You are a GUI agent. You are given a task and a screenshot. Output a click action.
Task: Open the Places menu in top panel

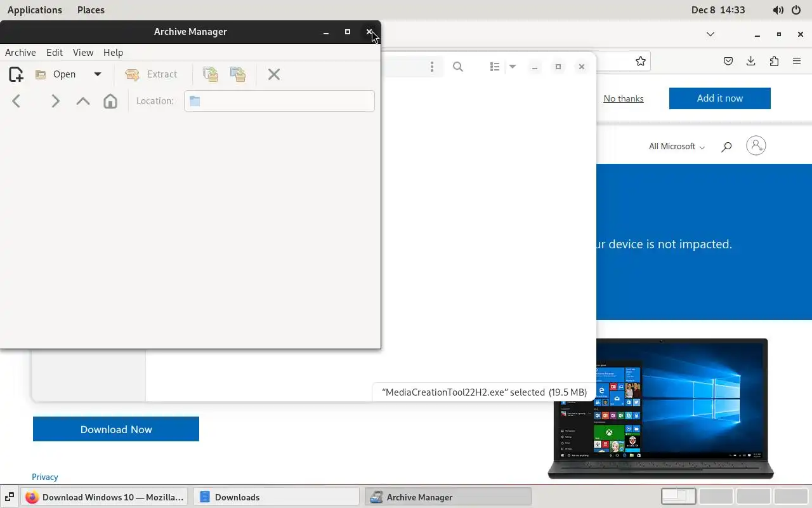pos(91,10)
